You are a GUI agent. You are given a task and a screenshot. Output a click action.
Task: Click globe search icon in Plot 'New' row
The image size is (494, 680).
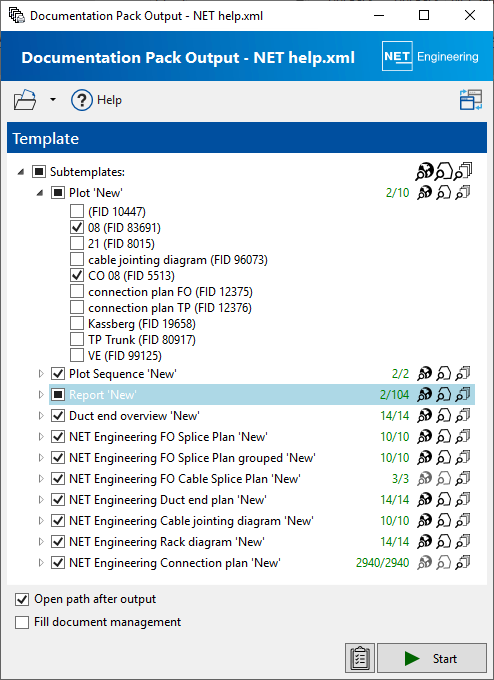pos(425,193)
